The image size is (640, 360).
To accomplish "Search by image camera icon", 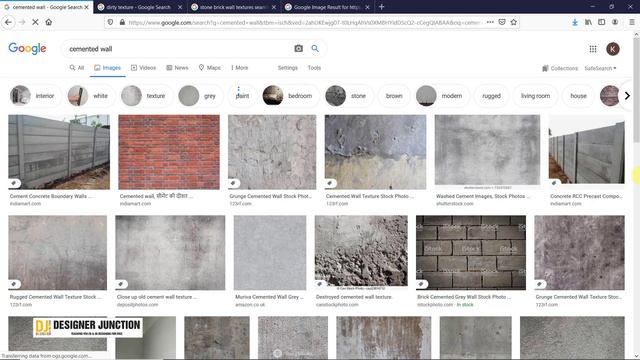I will tap(298, 49).
